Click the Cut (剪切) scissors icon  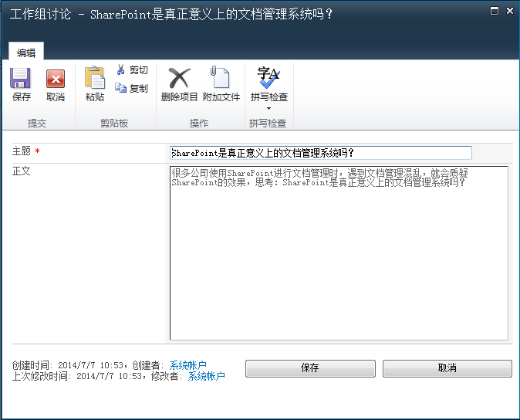[x=120, y=69]
